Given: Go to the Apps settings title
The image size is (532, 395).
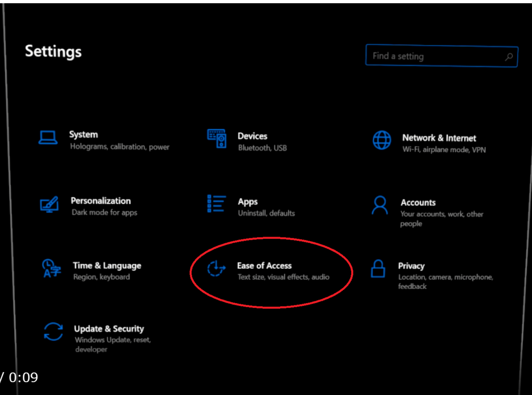Looking at the screenshot, I should 247,202.
